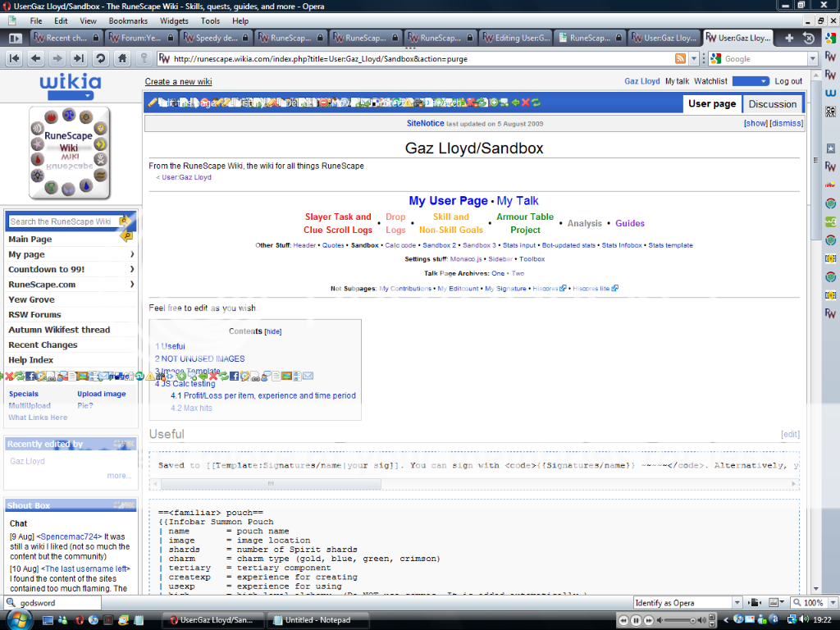Click the RuneScape Wiki logo

[x=69, y=153]
